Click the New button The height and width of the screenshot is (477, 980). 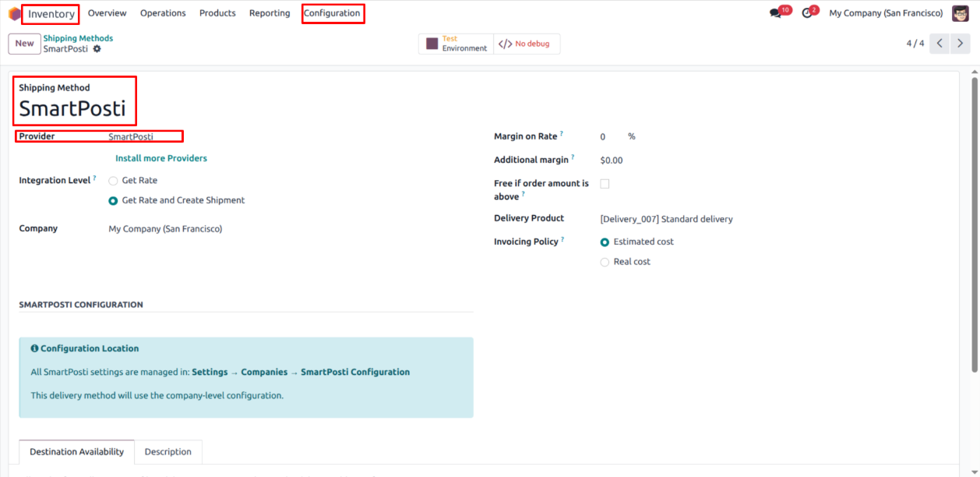pos(24,44)
